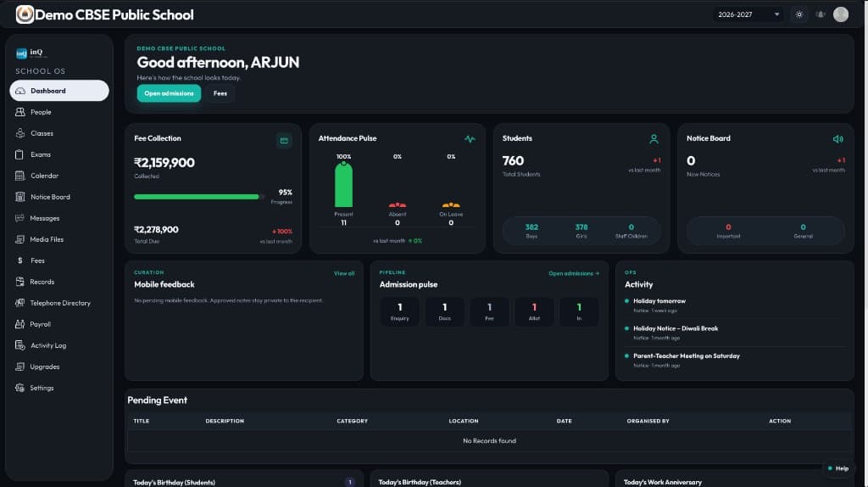
Task: Open notifications bell icon
Action: (x=821, y=14)
